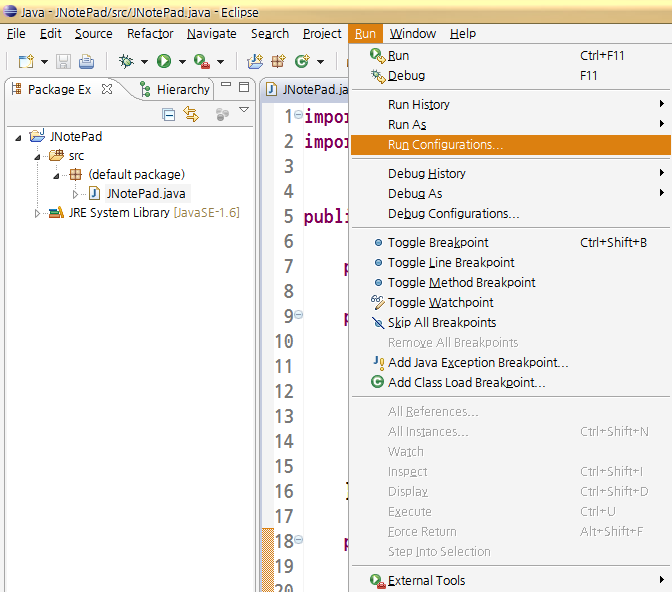
Task: Click the green Run toolbar button
Action: tap(164, 61)
